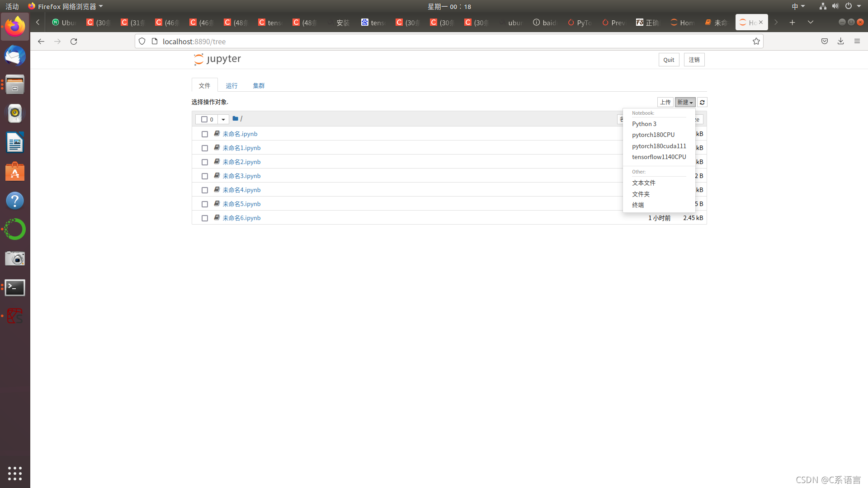
Task: Click the Firefox forward arrow
Action: pos(57,42)
